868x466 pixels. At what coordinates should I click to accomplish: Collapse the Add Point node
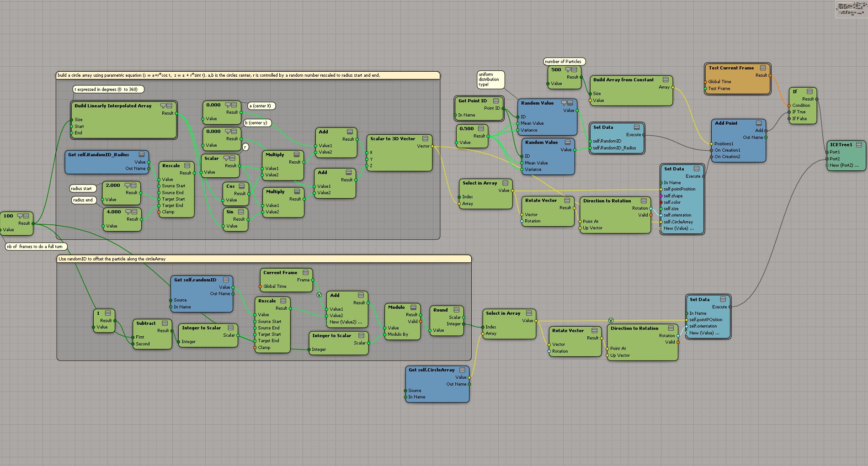pyautogui.click(x=759, y=123)
